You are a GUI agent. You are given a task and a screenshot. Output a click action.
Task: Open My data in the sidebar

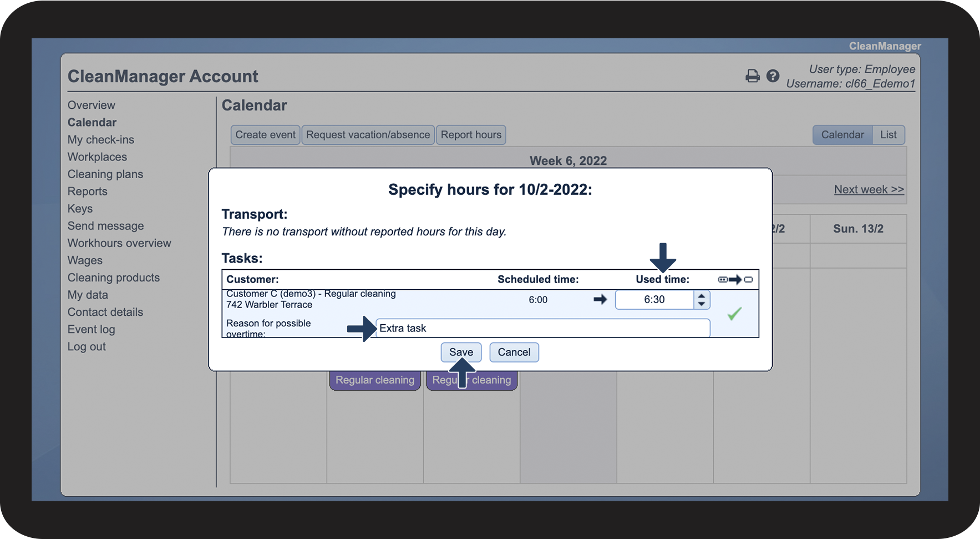[88, 294]
